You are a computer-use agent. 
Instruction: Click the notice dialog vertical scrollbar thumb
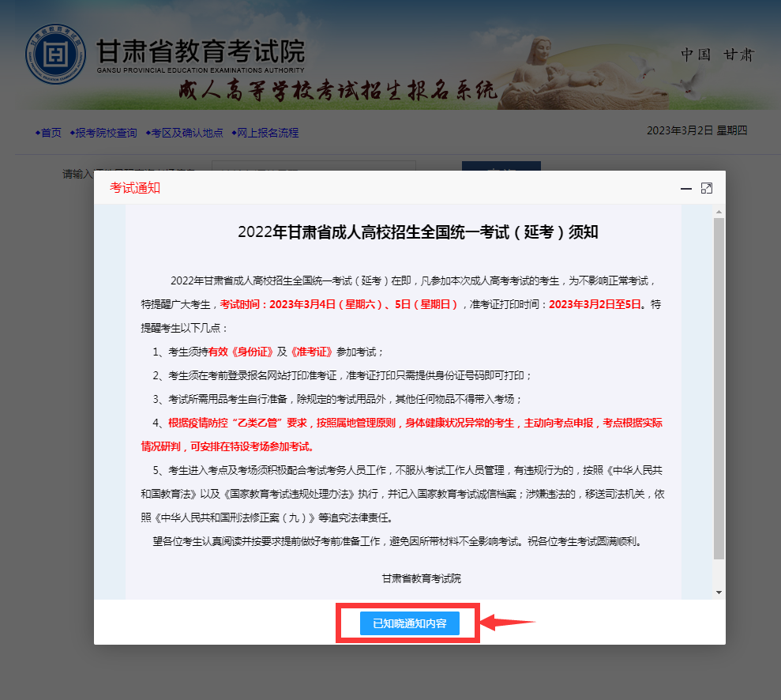pyautogui.click(x=719, y=387)
